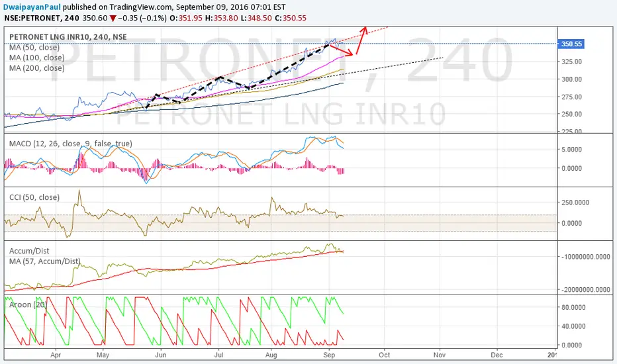This screenshot has width=617, height=364.
Task: Select the open value O:351.95
Action: [186, 18]
